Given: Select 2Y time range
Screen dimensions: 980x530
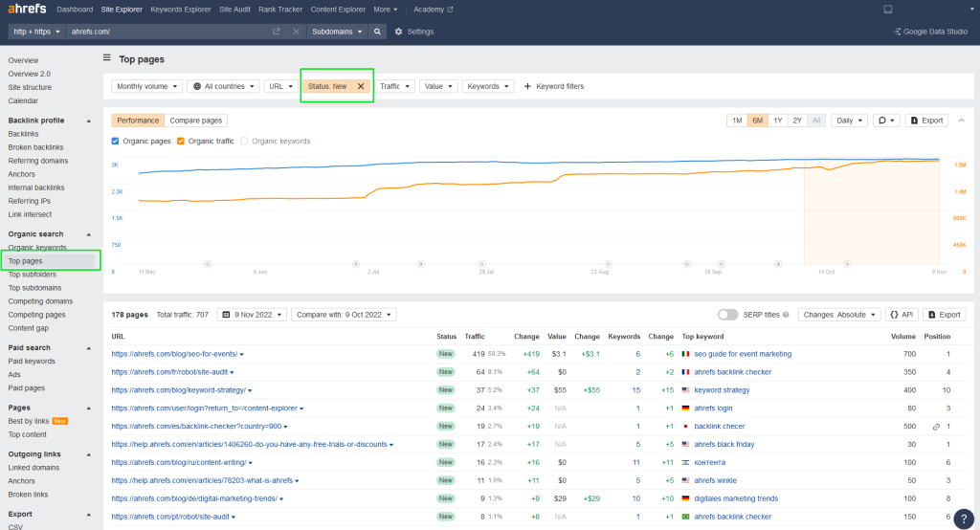Looking at the screenshot, I should (x=797, y=121).
